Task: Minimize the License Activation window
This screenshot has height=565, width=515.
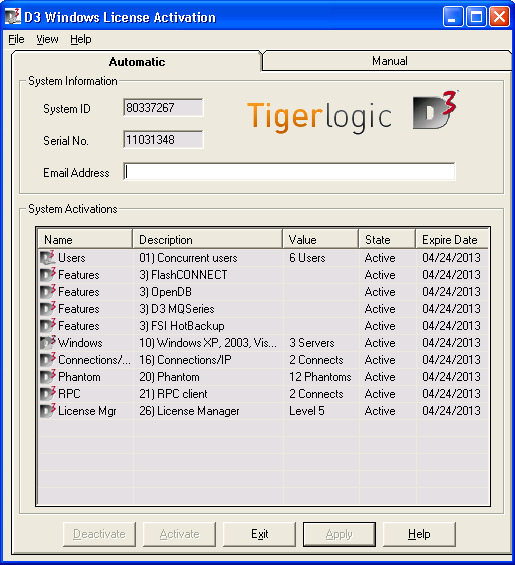Action: [453, 17]
